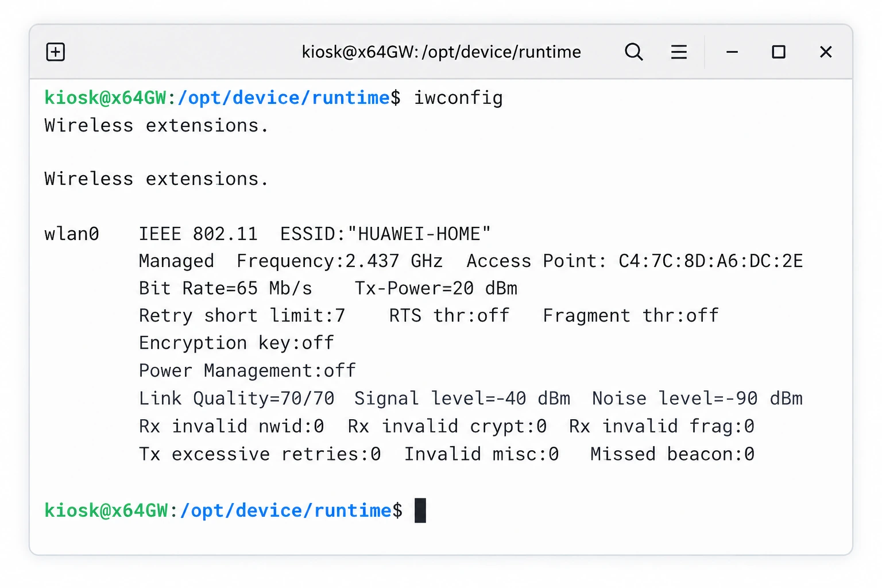Click the window title kiosk@x64GW: /opt/device/runtime
The width and height of the screenshot is (882, 588).
[441, 52]
